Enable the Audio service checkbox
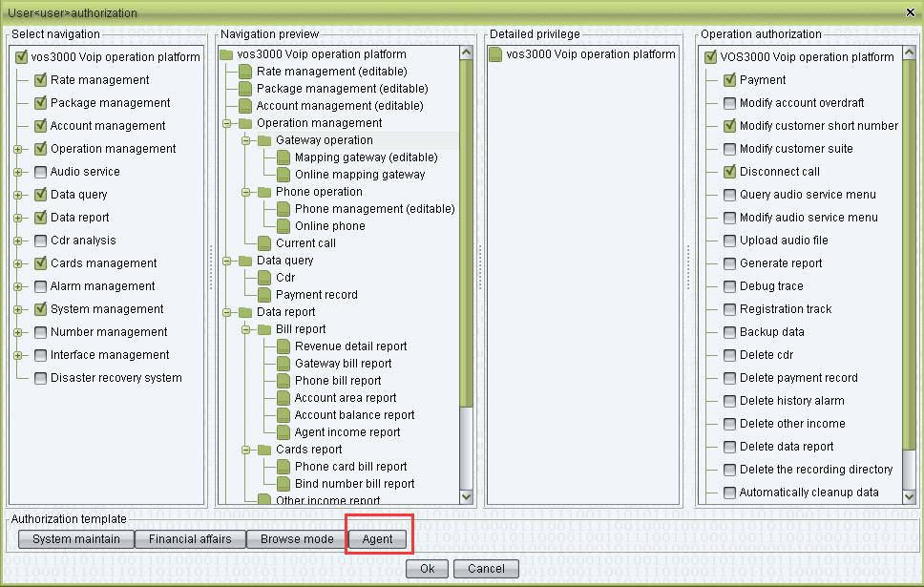The height and width of the screenshot is (587, 924). (x=41, y=172)
